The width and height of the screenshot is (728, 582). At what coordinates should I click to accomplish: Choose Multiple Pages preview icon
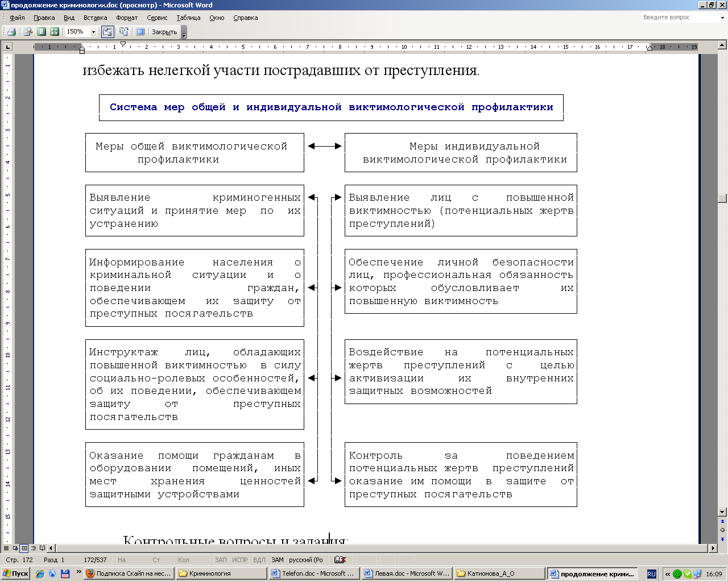[55, 32]
